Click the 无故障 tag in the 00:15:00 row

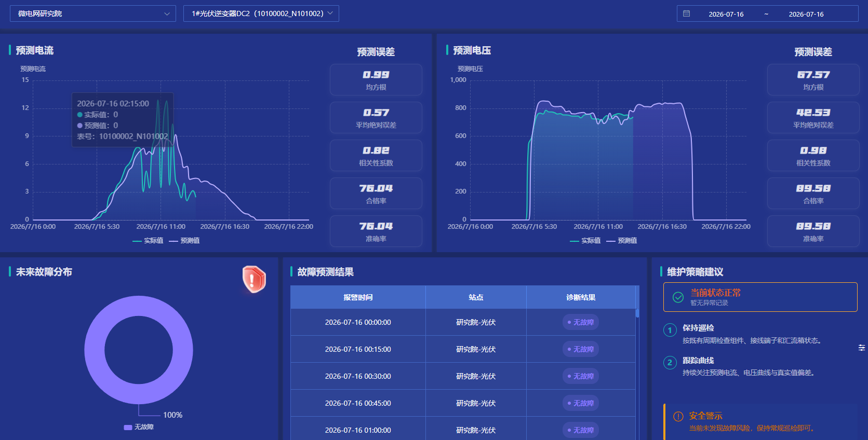[581, 349]
